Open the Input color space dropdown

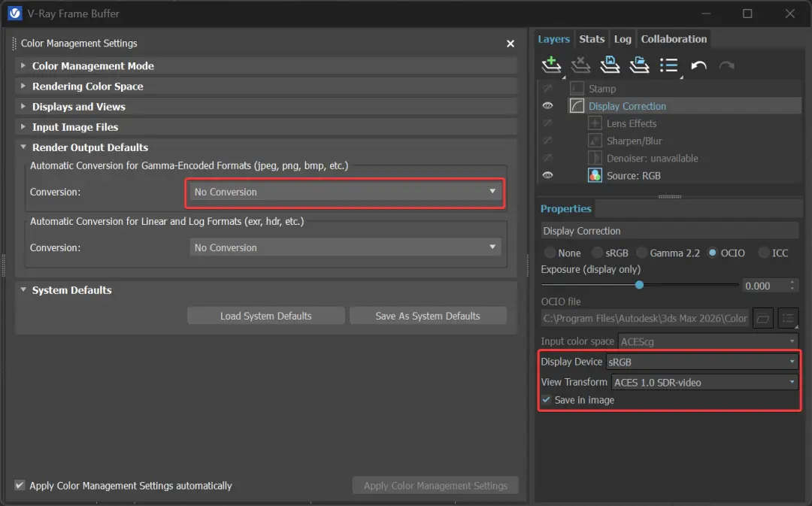tap(708, 341)
